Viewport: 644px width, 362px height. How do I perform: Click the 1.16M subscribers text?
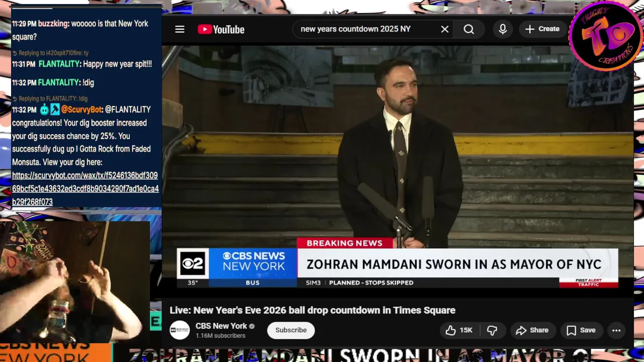220,336
